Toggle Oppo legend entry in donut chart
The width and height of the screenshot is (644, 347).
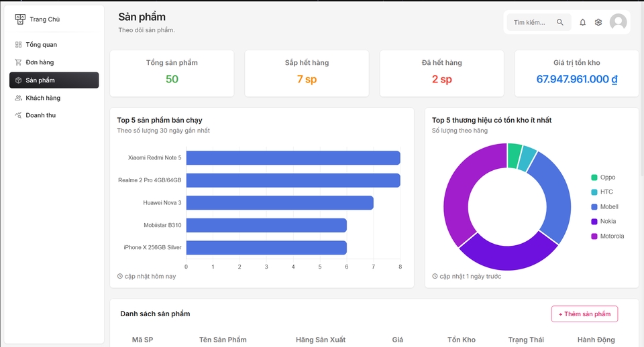(607, 178)
